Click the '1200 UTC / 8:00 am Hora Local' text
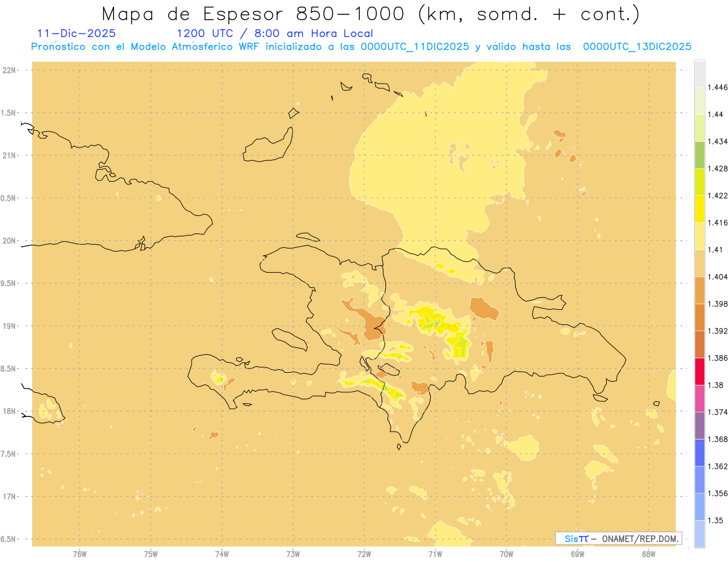The image size is (728, 562). click(275, 33)
